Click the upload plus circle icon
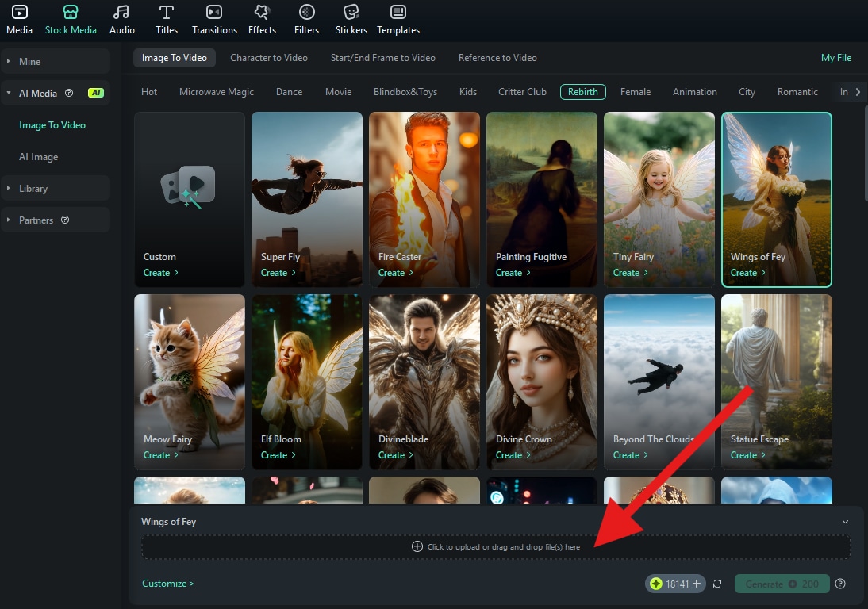The image size is (868, 609). [x=417, y=546]
